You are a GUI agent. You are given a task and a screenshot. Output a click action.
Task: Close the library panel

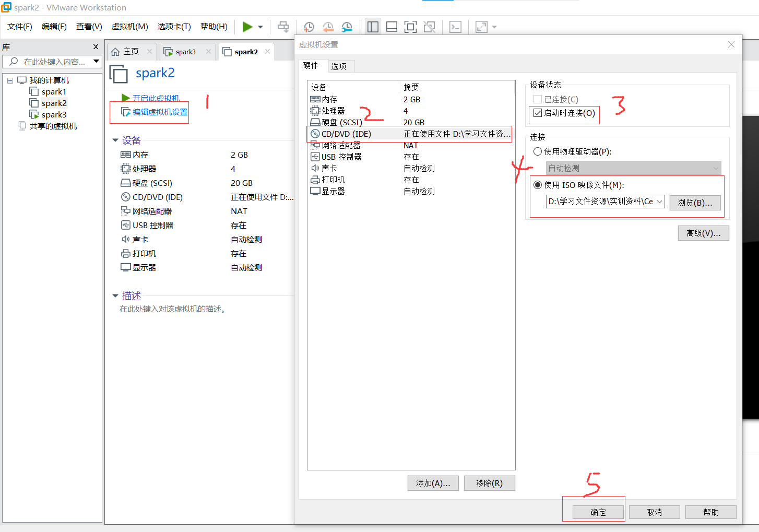[x=96, y=47]
